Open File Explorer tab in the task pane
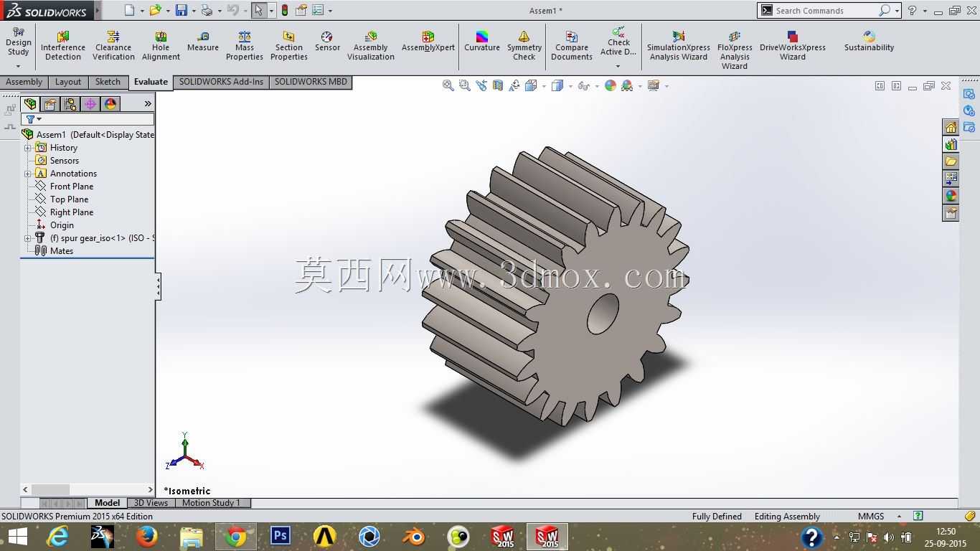The image size is (980, 551). pyautogui.click(x=951, y=161)
